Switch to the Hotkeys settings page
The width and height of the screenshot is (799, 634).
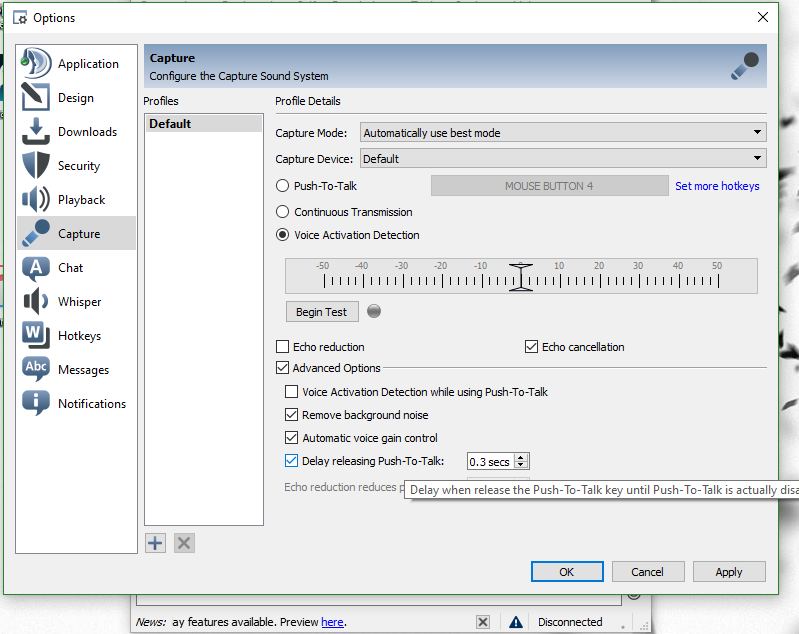tap(76, 335)
